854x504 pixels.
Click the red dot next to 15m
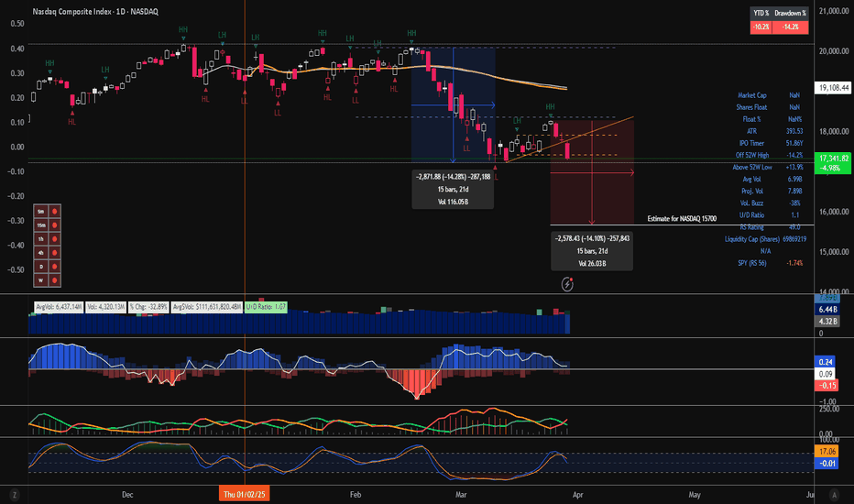pyautogui.click(x=54, y=225)
